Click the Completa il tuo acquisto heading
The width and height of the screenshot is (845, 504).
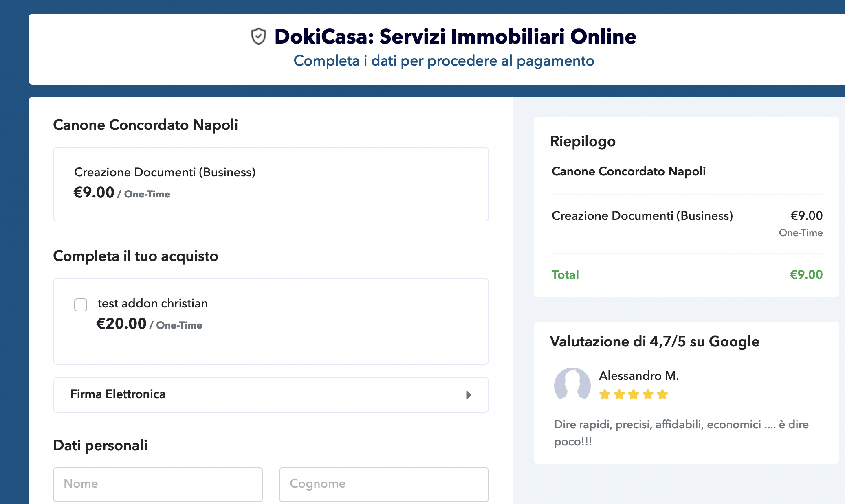(x=136, y=256)
